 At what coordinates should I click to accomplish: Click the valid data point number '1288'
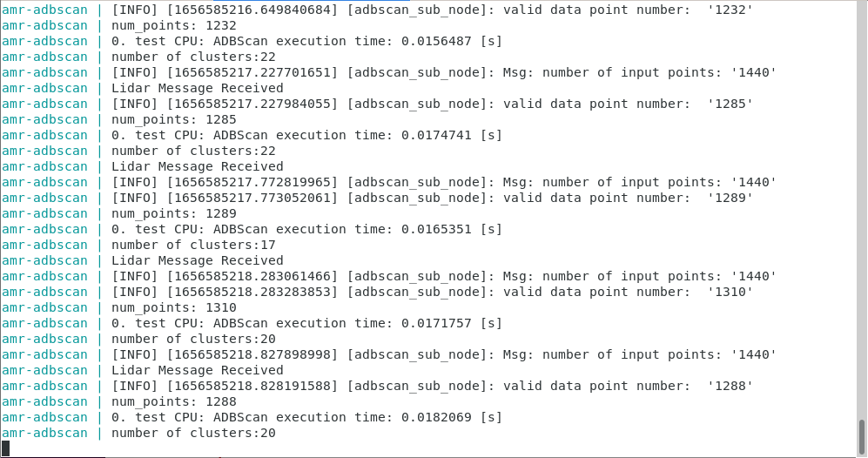pos(730,386)
